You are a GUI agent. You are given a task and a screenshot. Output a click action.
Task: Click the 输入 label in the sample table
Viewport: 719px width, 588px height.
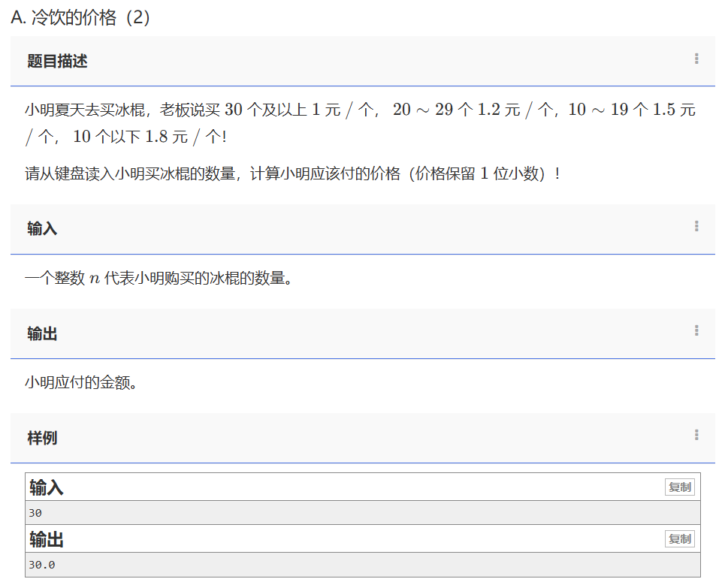tap(47, 488)
